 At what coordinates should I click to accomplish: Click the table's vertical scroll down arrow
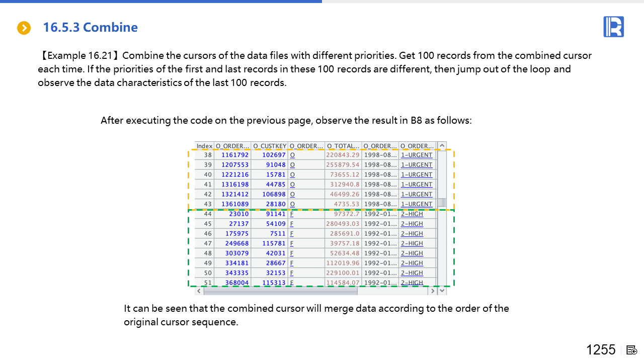pyautogui.click(x=442, y=291)
